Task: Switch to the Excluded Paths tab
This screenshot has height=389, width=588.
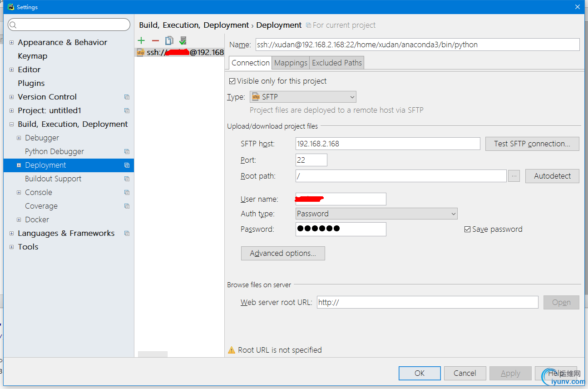Action: click(x=337, y=63)
